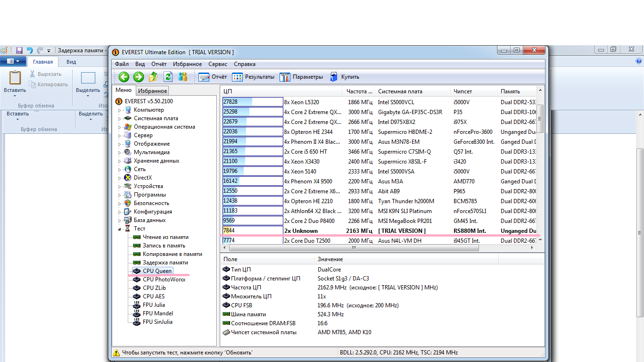Switch to the Меню tab in the left panel

click(124, 90)
